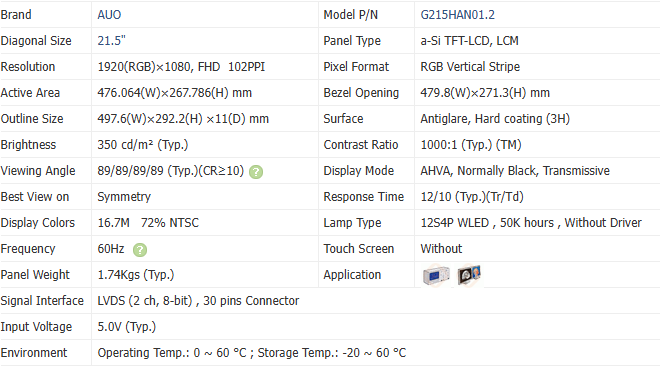
Task: Click the help icon beside Viewing Angle value
Action: tap(256, 172)
